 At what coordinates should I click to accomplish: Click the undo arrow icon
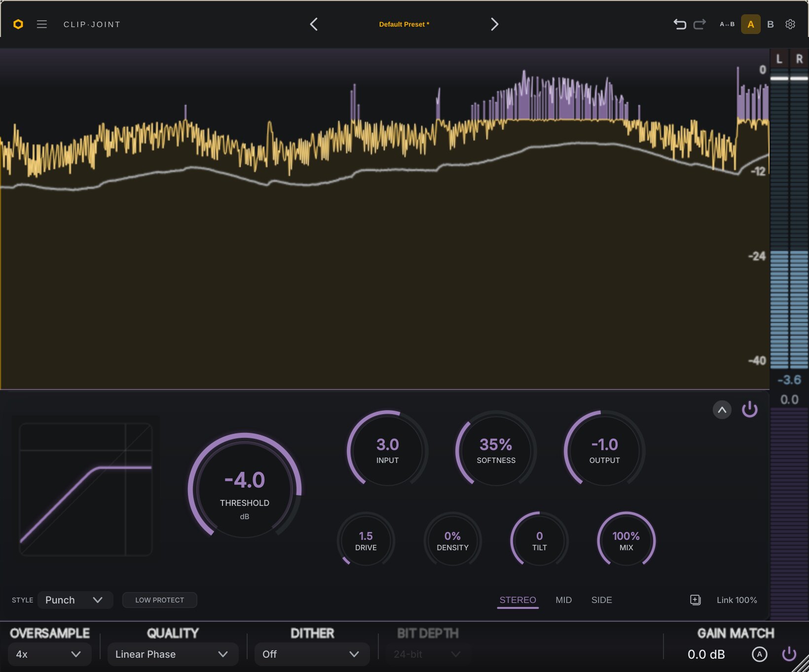point(680,24)
